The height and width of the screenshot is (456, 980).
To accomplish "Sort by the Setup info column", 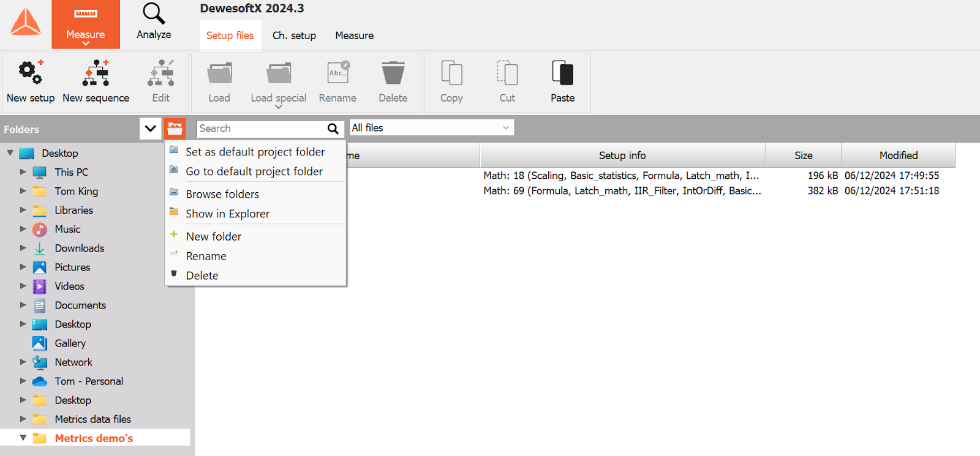I will click(x=622, y=155).
